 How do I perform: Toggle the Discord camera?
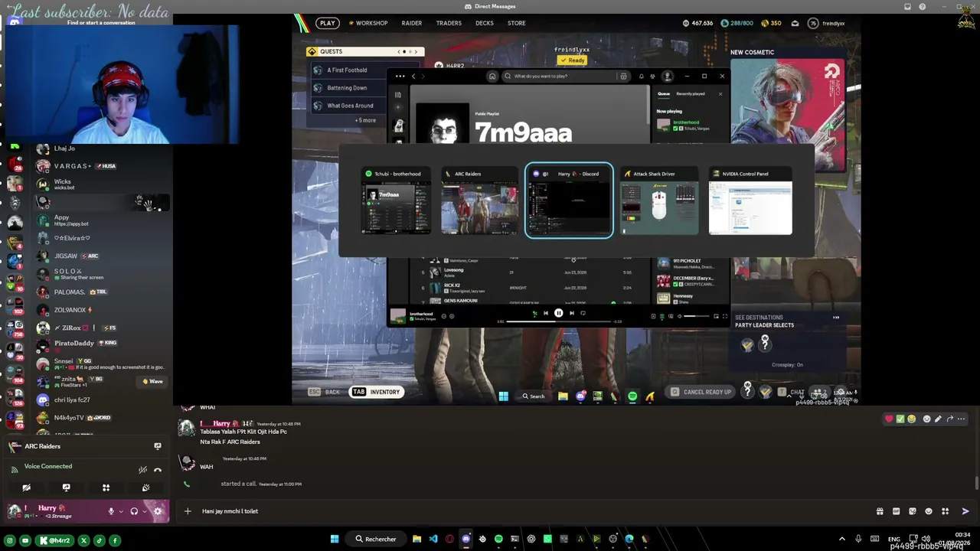pyautogui.click(x=26, y=487)
